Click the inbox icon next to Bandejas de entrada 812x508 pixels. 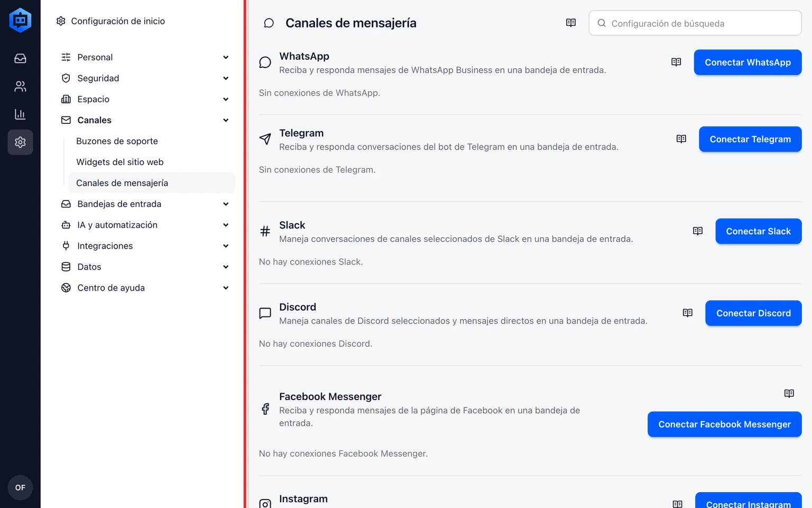point(66,204)
